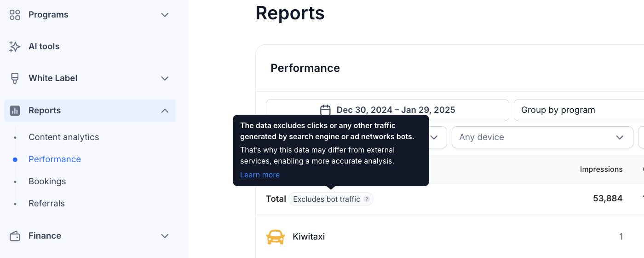This screenshot has width=644, height=258.
Task: Follow the Learn more link in tooltip
Action: coord(260,175)
